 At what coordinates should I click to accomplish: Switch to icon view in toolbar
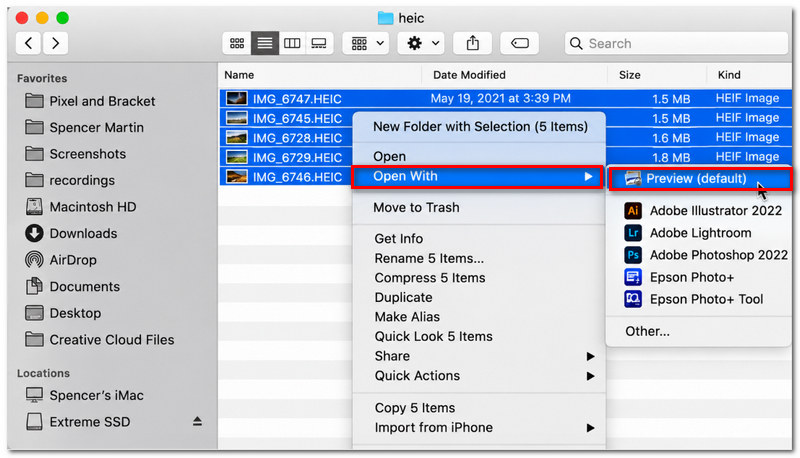point(237,43)
